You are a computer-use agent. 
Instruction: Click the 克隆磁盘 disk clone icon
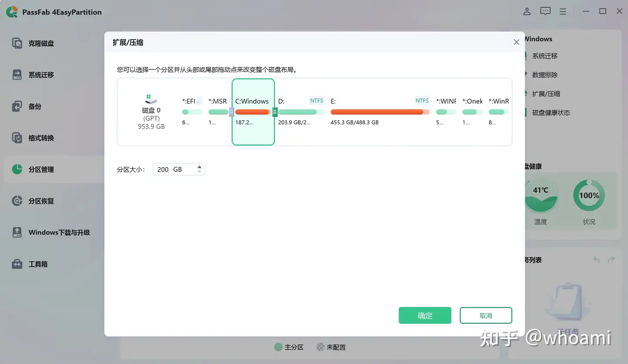click(17, 44)
